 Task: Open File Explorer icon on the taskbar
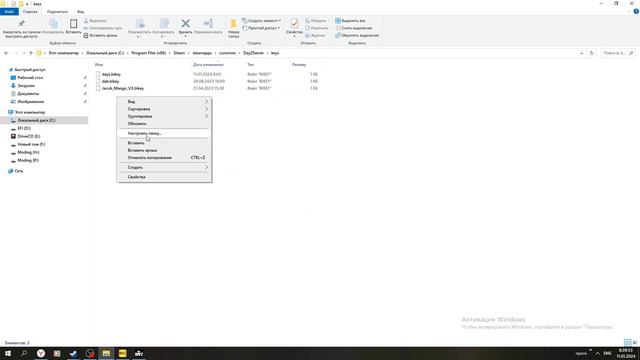point(106,353)
